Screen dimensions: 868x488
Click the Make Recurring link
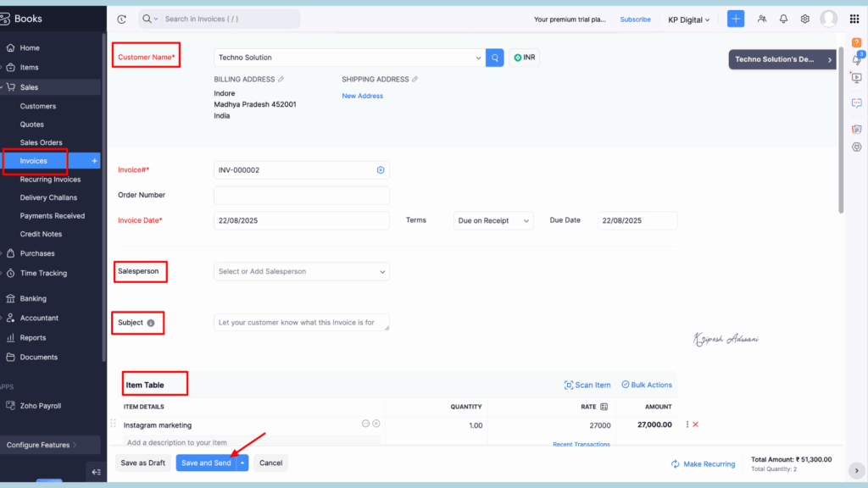click(702, 464)
